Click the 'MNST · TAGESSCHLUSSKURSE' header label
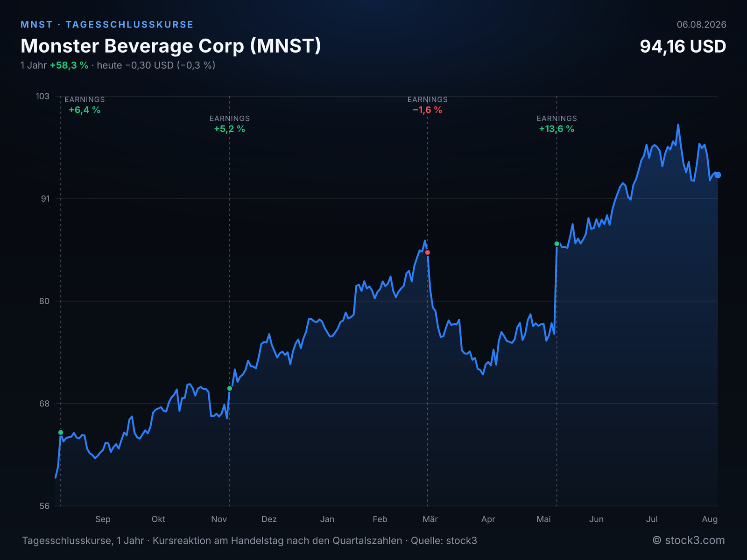The width and height of the screenshot is (747, 560). pyautogui.click(x=107, y=24)
